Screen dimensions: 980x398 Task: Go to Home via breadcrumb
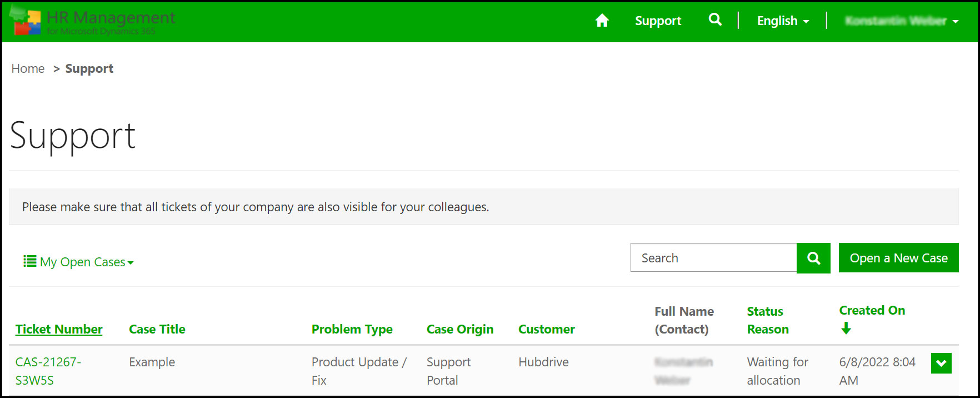pyautogui.click(x=28, y=68)
